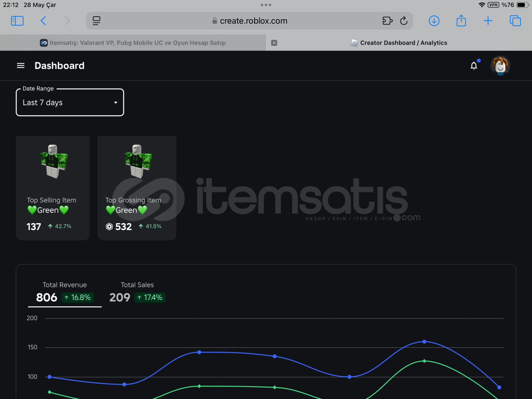Click Green name under Top Selling Item
The image size is (532, 399).
point(48,210)
